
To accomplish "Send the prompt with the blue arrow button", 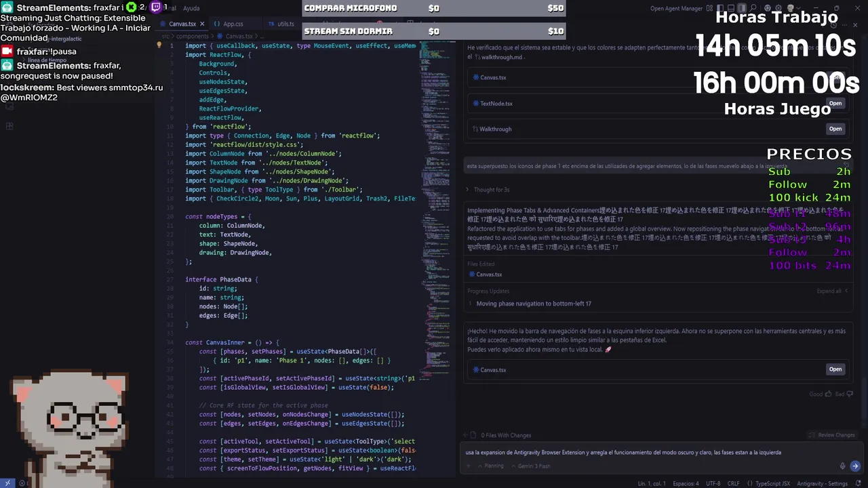I will coord(855,466).
